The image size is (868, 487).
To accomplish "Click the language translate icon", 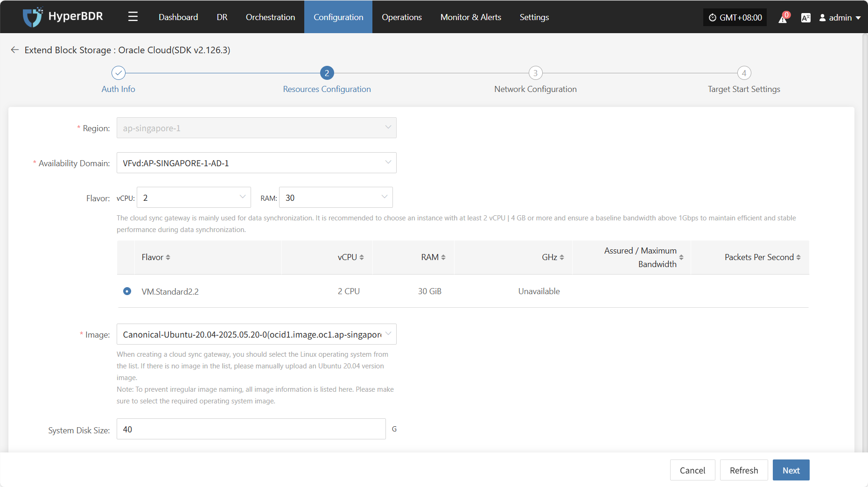I will tap(805, 18).
